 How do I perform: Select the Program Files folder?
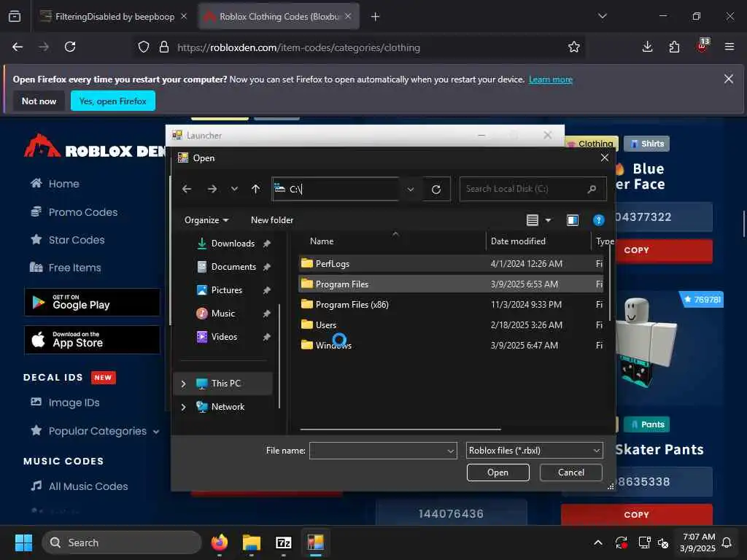341,284
